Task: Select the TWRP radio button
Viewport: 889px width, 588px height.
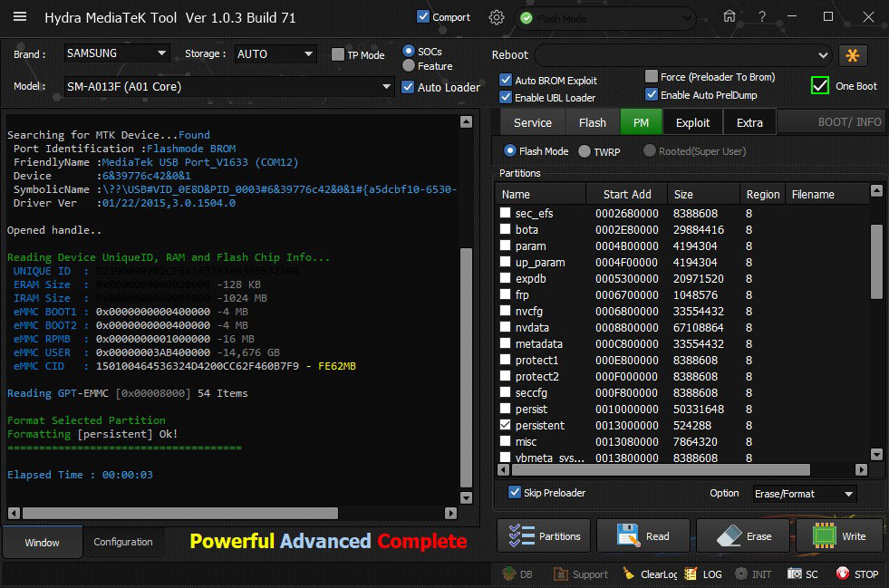Action: tap(585, 151)
